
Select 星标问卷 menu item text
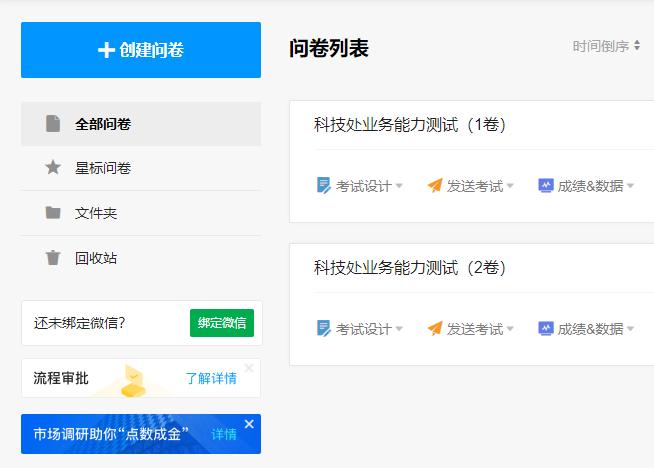click(103, 168)
